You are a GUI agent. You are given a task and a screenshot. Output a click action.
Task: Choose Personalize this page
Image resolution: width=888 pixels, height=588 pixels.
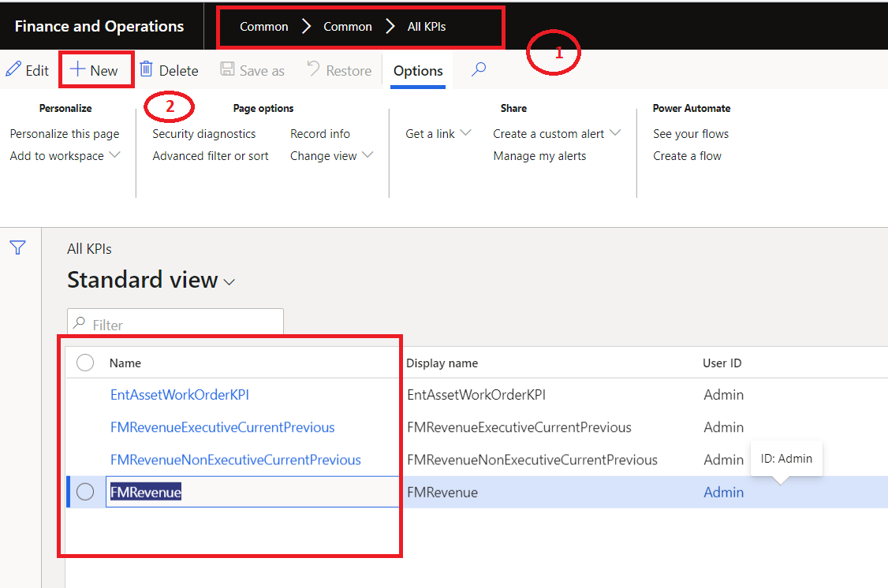pos(64,133)
